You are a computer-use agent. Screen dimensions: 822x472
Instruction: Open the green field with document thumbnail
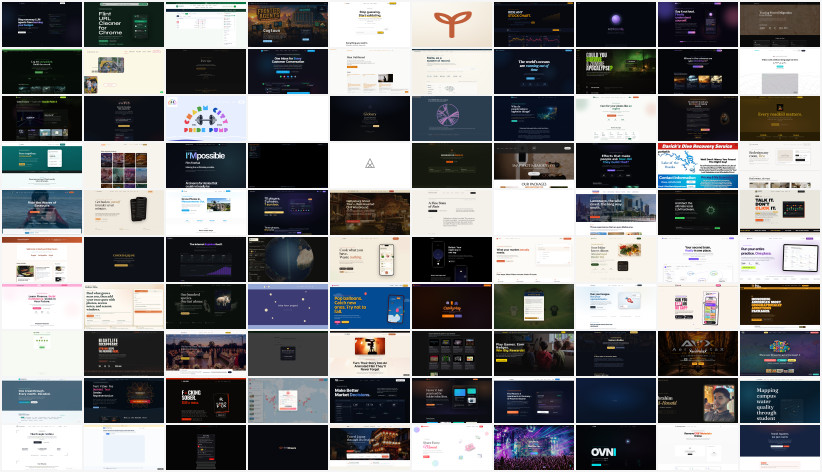coord(534,306)
